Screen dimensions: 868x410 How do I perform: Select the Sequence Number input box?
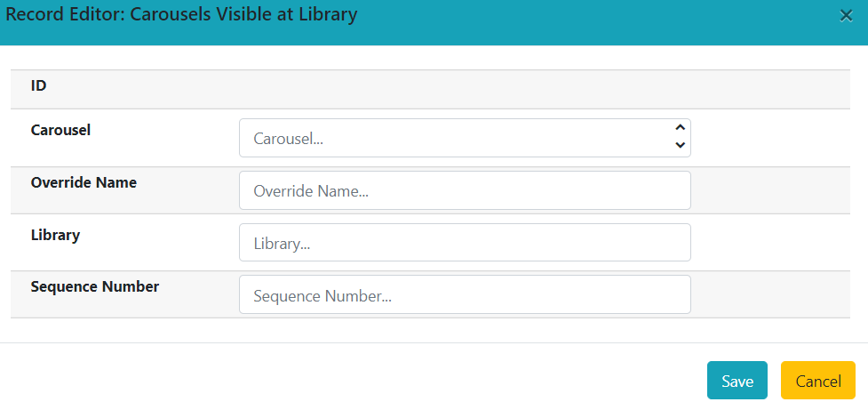click(x=464, y=294)
